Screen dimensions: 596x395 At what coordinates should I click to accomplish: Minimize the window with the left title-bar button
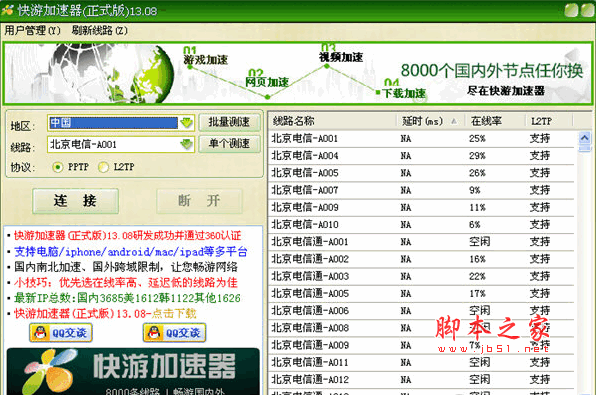pos(571,10)
